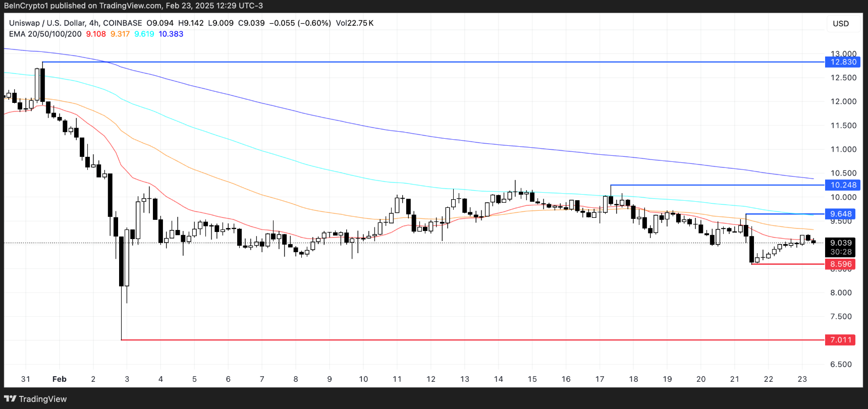Click the orange EMA value 9.317
Screen dimensions: 868x409
pyautogui.click(x=120, y=34)
